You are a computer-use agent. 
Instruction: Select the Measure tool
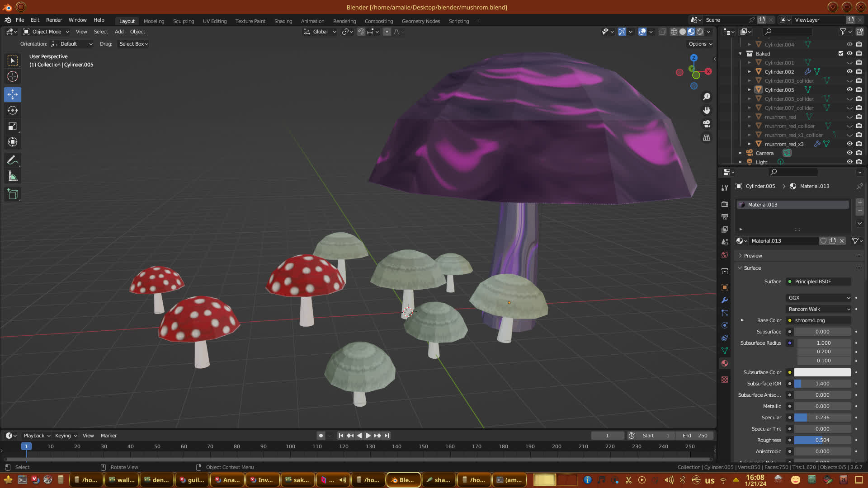point(13,177)
